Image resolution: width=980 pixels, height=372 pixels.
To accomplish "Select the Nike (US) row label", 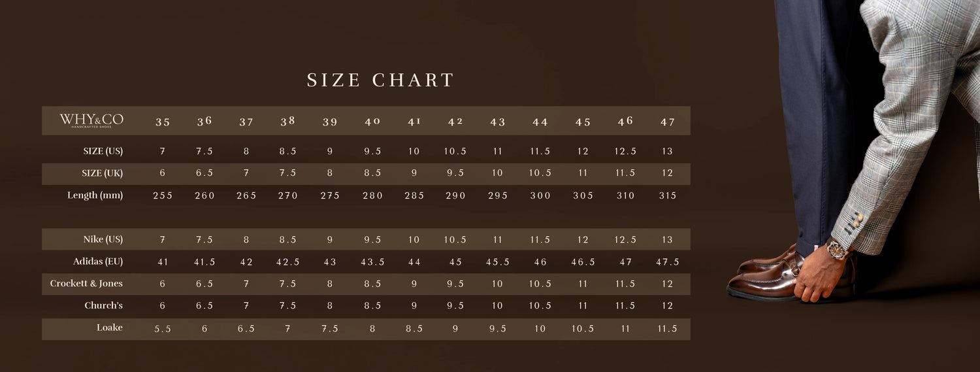I will click(103, 239).
